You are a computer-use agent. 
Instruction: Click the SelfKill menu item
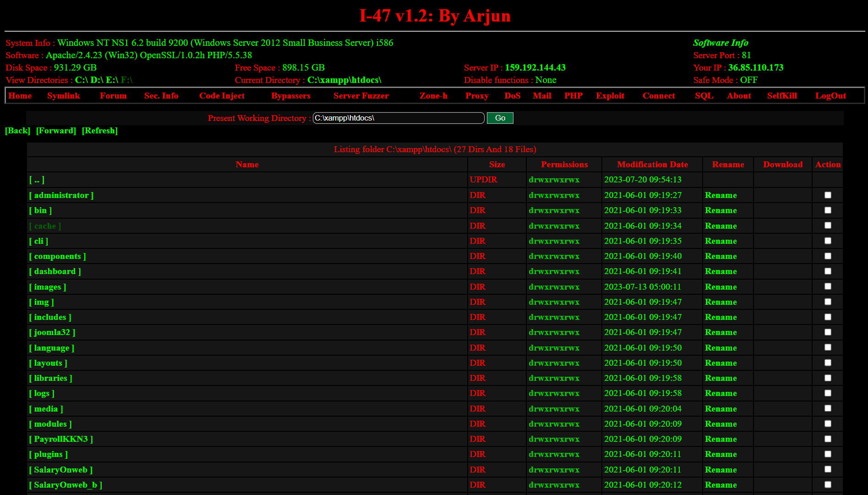(782, 96)
